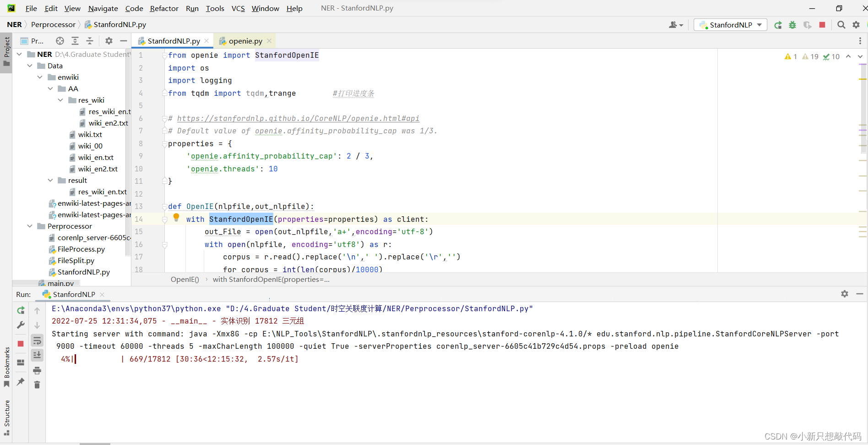Collapse the Perprocessor folder
Viewport: 868px width, 445px height.
[30, 226]
